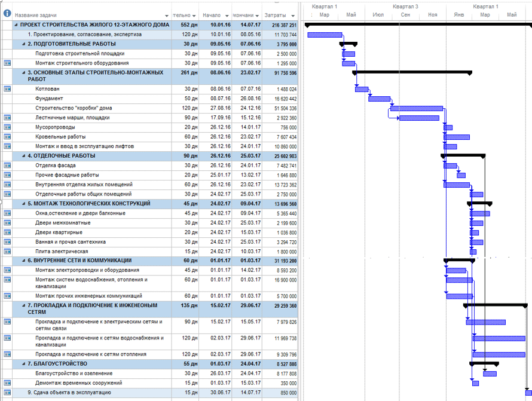Click indicator icon beside Отделка фасада

7,166
